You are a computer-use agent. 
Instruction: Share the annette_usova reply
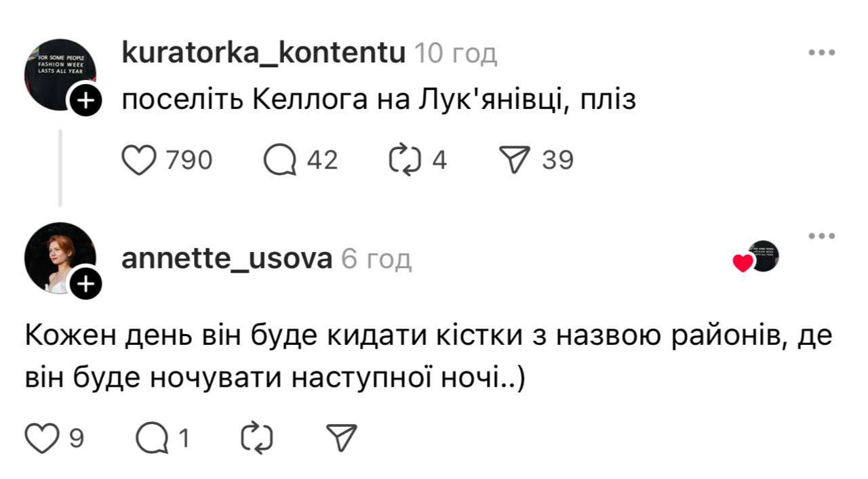(x=342, y=438)
